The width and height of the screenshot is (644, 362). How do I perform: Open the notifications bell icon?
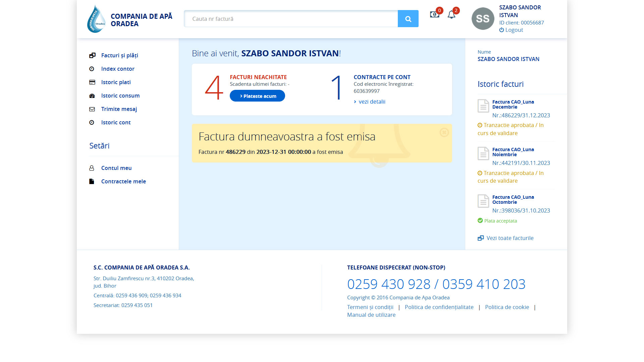[451, 15]
